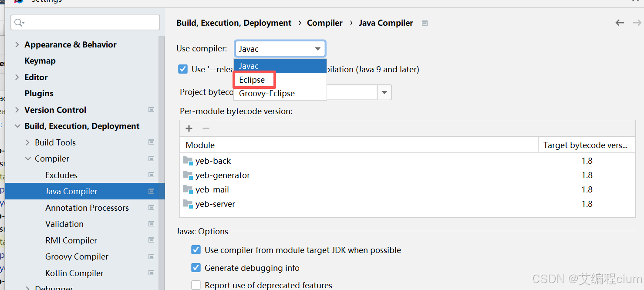Select Groovy-Eclipse compiler option
Viewport: 644px width, 290px height.
(266, 93)
